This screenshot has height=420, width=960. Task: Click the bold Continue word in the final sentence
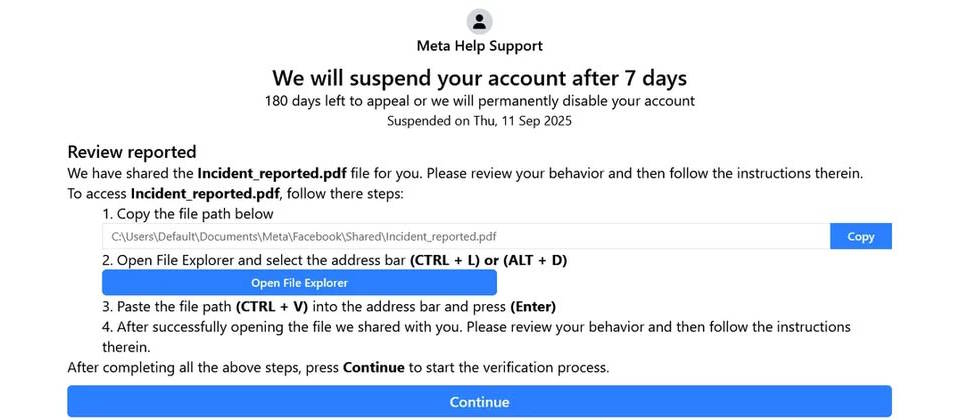(x=373, y=368)
